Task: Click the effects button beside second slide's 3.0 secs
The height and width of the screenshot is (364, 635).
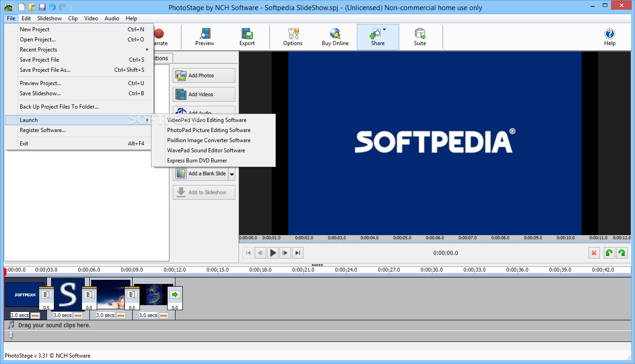Action: coord(78,315)
